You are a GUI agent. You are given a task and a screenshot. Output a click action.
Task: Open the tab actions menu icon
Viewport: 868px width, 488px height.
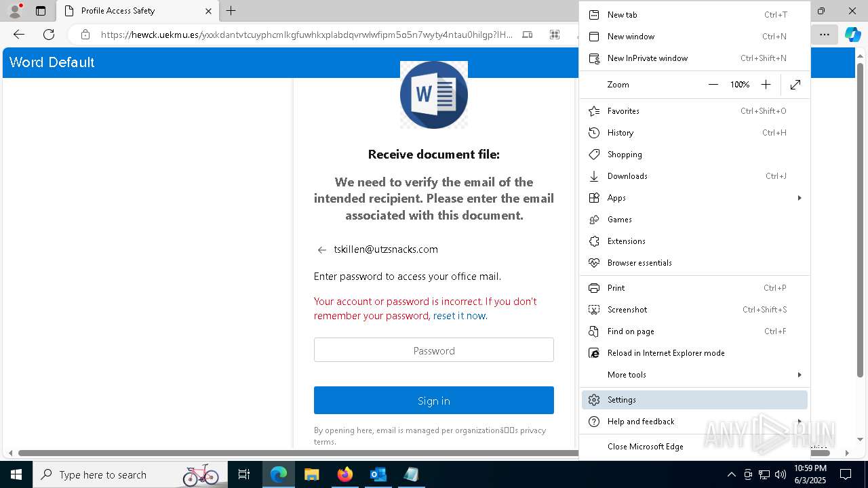tap(41, 11)
